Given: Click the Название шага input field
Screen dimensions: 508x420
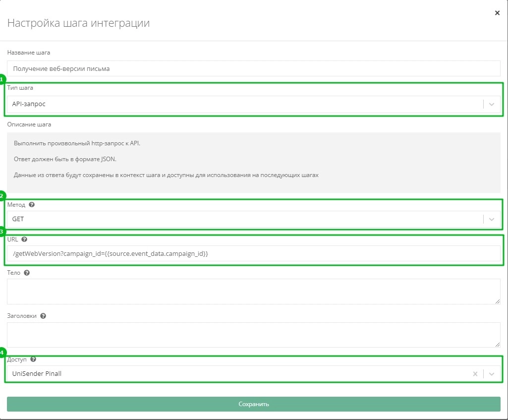Looking at the screenshot, I should coord(253,68).
